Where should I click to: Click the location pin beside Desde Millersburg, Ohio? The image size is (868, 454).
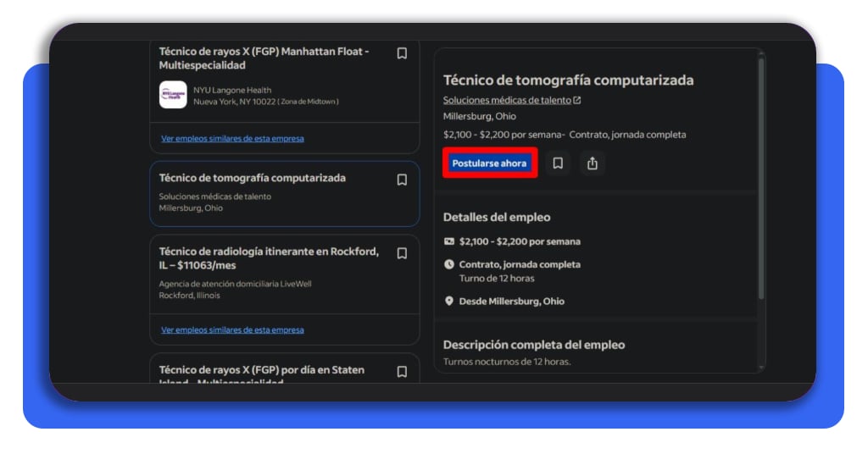click(449, 301)
